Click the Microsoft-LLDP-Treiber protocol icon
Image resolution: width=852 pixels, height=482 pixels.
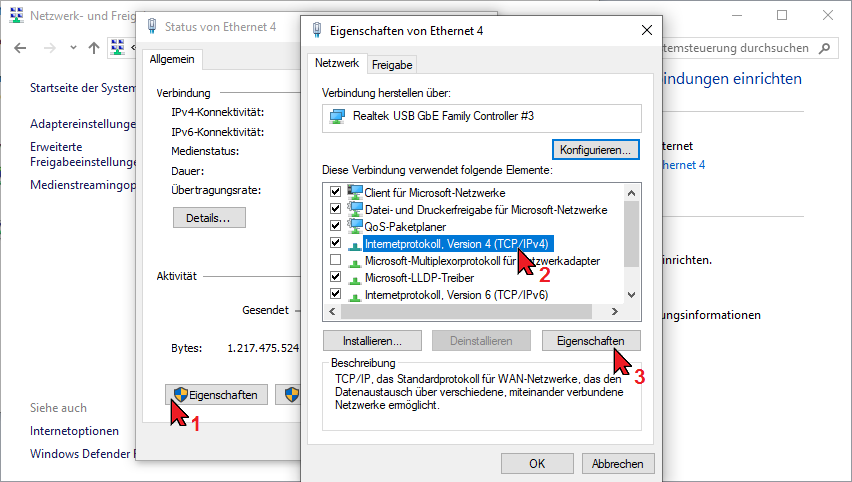point(355,277)
